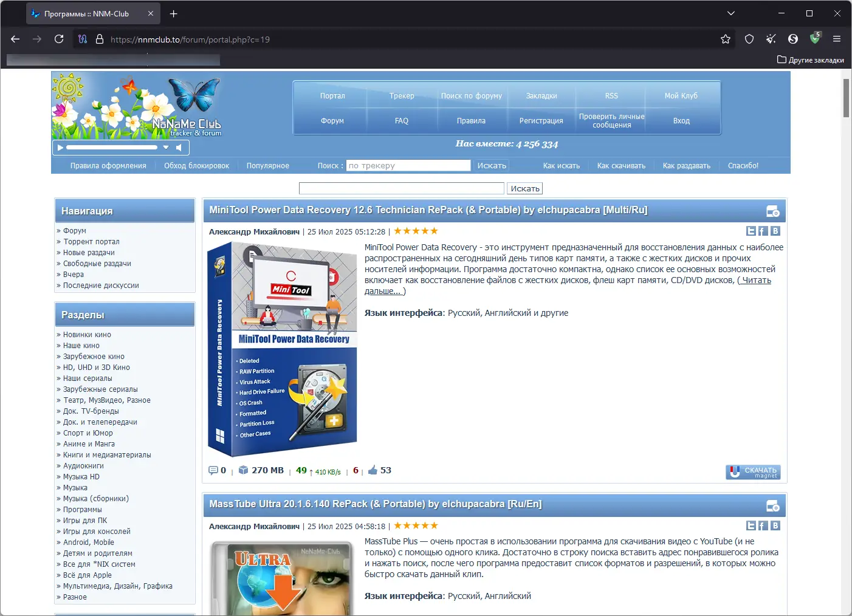Open Новые раздачи in navigation
The width and height of the screenshot is (852, 616).
(89, 253)
